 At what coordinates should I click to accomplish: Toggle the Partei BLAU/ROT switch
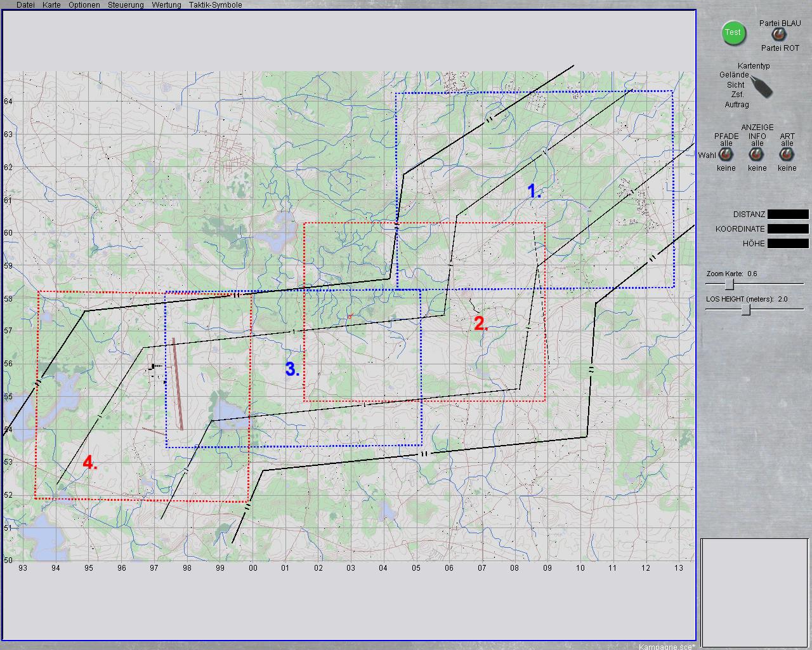(x=778, y=35)
